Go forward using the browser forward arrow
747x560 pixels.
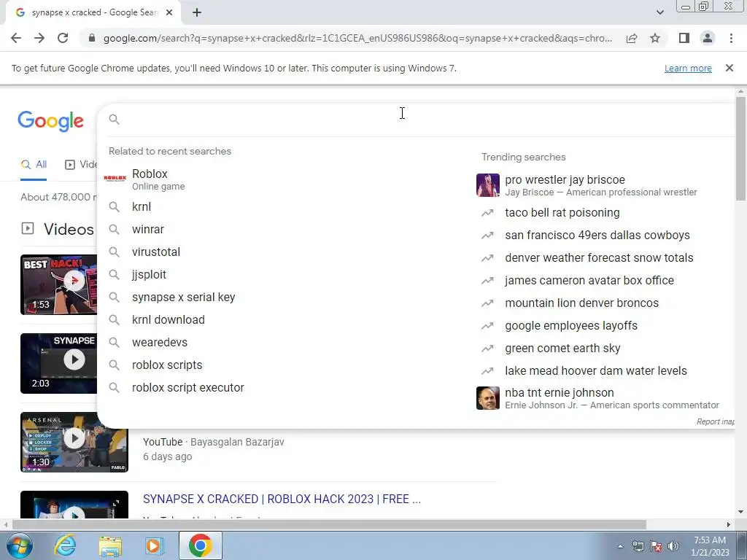click(39, 38)
